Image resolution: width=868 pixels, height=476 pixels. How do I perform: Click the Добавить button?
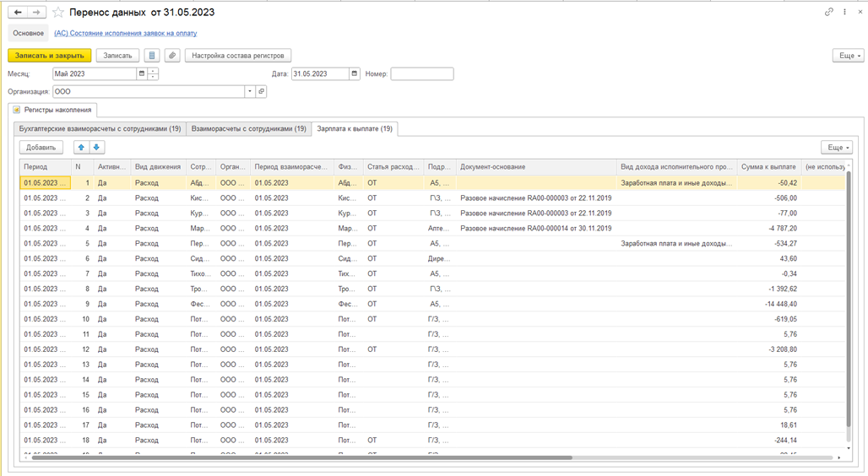point(41,147)
